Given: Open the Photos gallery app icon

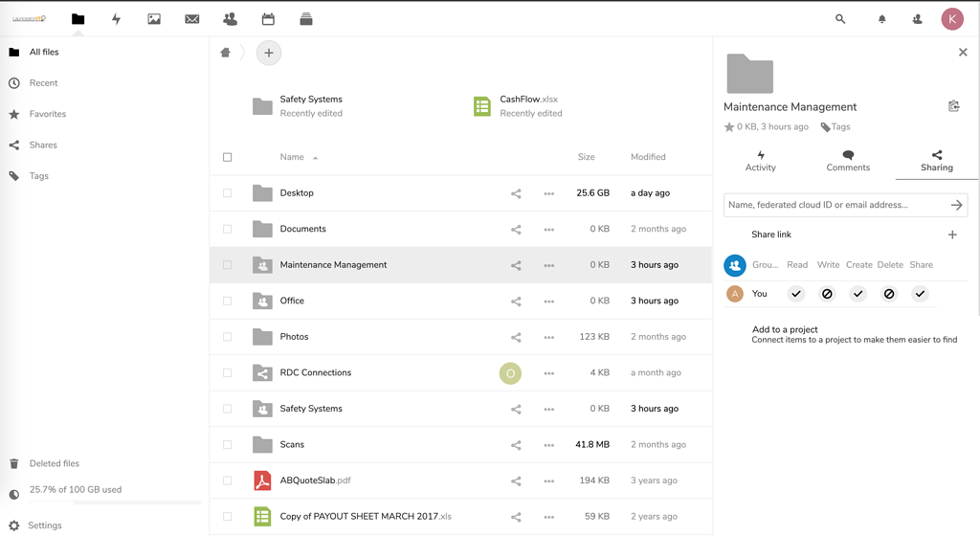Looking at the screenshot, I should tap(154, 19).
